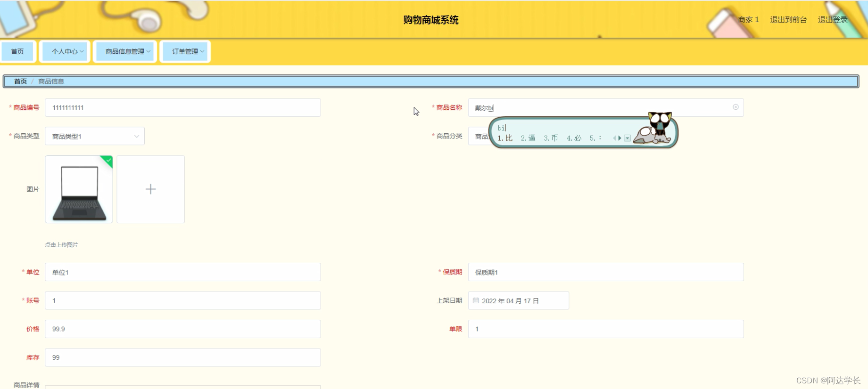Go to next IME candidate page arrow
This screenshot has width=868, height=389.
620,138
